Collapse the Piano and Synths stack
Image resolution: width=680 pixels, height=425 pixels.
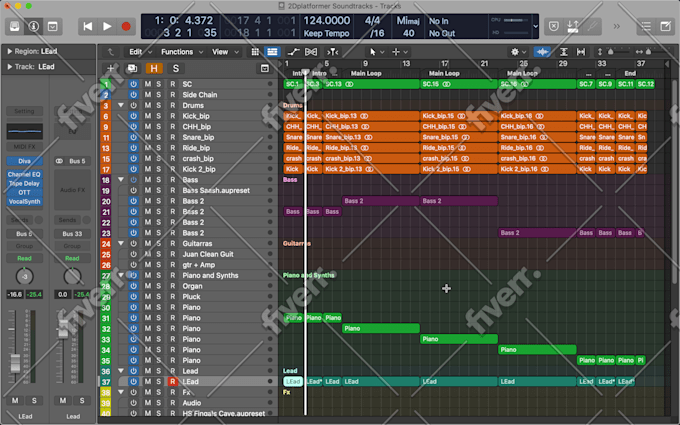tap(121, 275)
